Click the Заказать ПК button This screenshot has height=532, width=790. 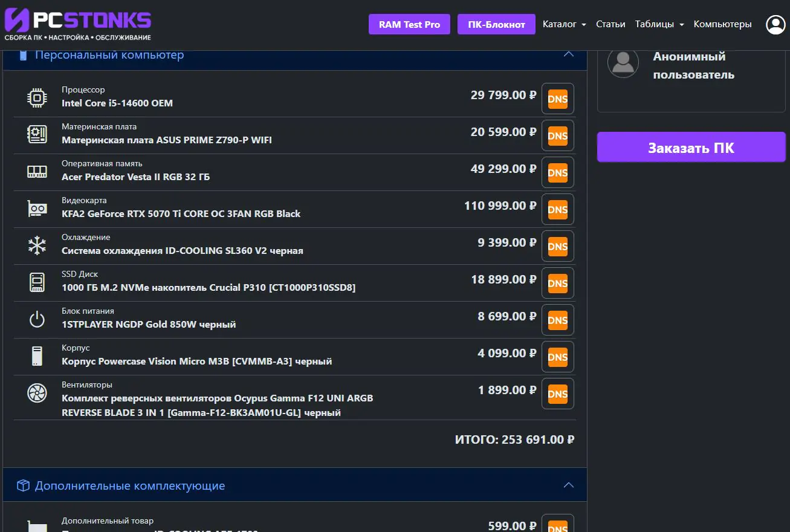coord(691,148)
